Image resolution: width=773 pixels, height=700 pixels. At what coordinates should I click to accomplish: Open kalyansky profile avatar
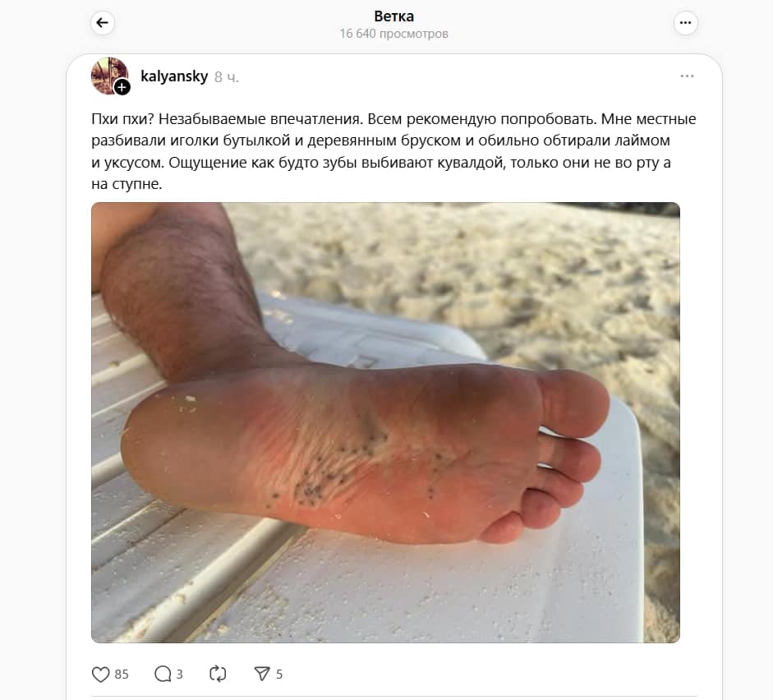(109, 76)
